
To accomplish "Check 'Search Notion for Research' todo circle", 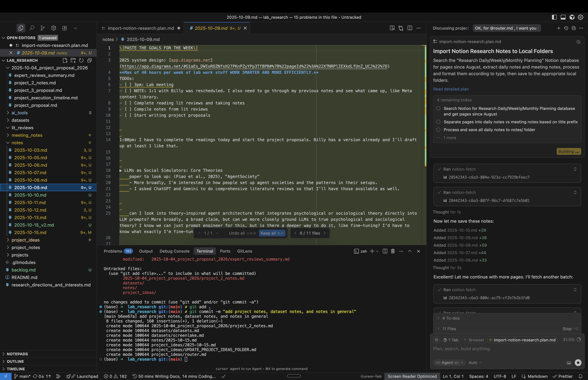I will click(x=438, y=109).
